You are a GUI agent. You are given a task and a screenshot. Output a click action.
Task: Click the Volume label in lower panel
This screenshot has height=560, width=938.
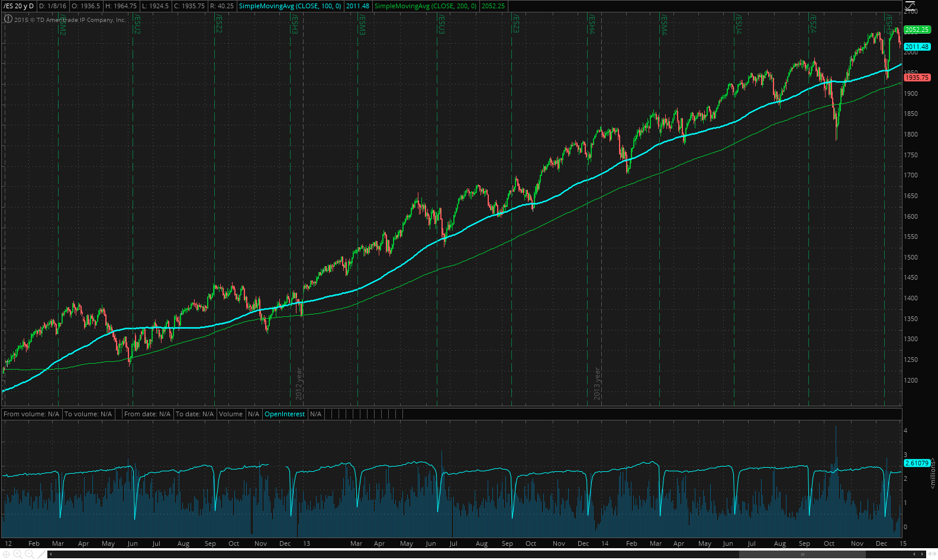(x=231, y=414)
